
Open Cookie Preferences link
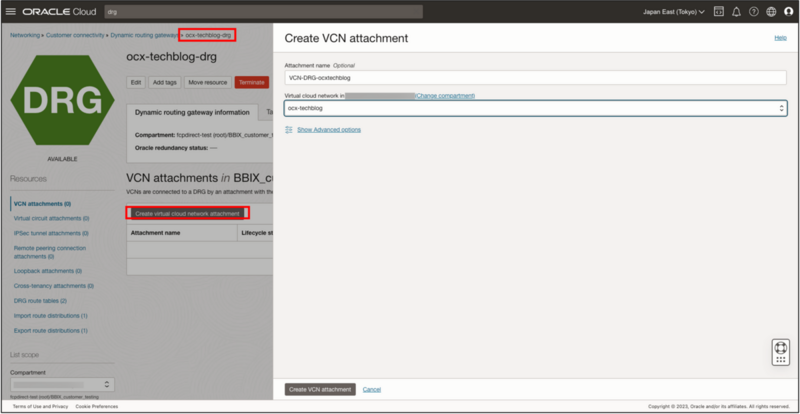coord(97,406)
